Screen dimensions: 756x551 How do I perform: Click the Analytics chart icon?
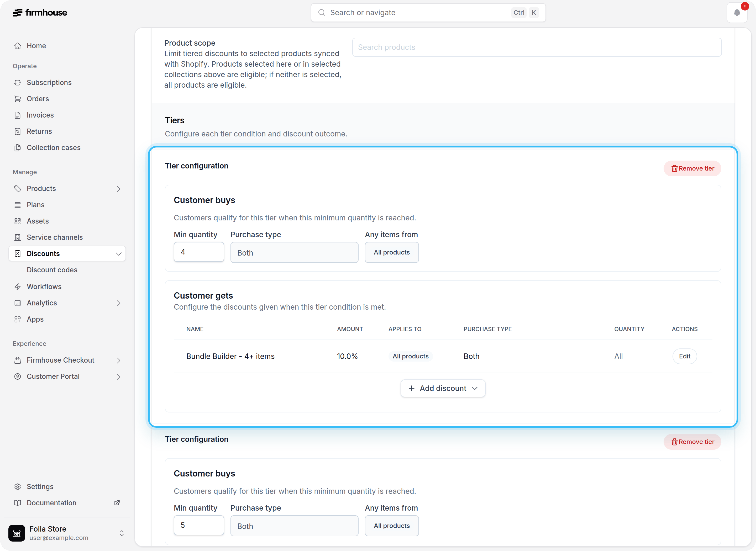pyautogui.click(x=18, y=303)
